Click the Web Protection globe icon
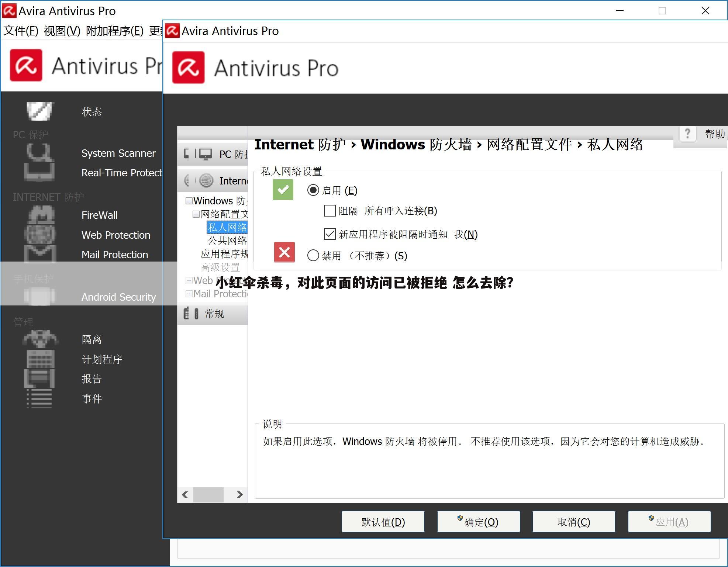Image resolution: width=728 pixels, height=567 pixels. point(40,235)
